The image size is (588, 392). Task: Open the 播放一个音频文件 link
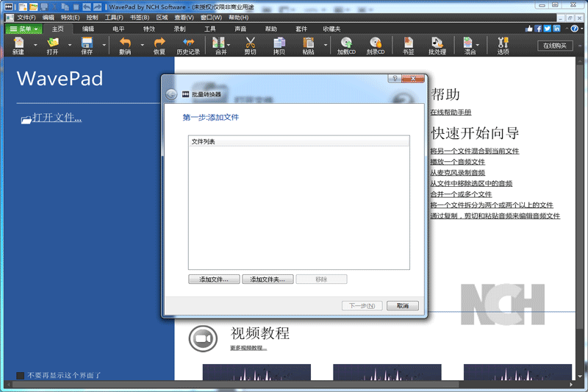coord(457,162)
